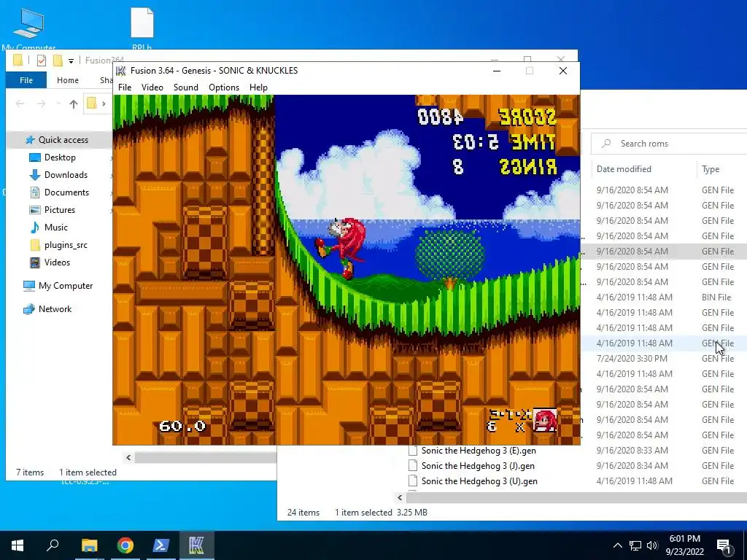Click the New folder quick access icon
The image size is (747, 560).
[58, 61]
